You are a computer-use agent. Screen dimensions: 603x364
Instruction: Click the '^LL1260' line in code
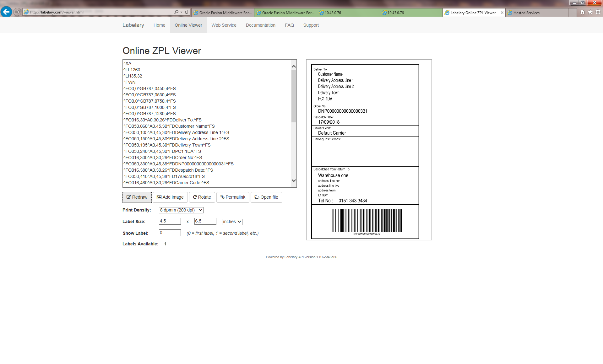pyautogui.click(x=132, y=70)
